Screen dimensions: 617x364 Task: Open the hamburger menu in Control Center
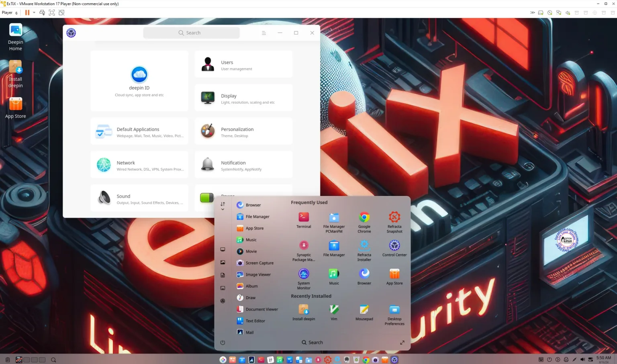click(264, 33)
